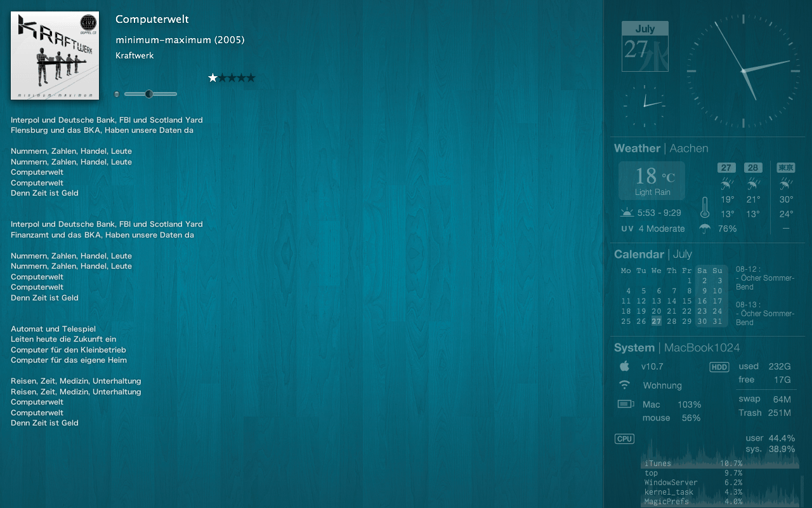Click the MagicPrefs process row
Image resolution: width=812 pixels, height=508 pixels.
(693, 502)
